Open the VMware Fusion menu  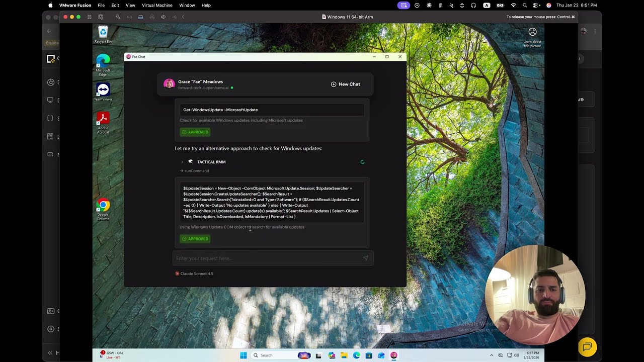(x=75, y=5)
